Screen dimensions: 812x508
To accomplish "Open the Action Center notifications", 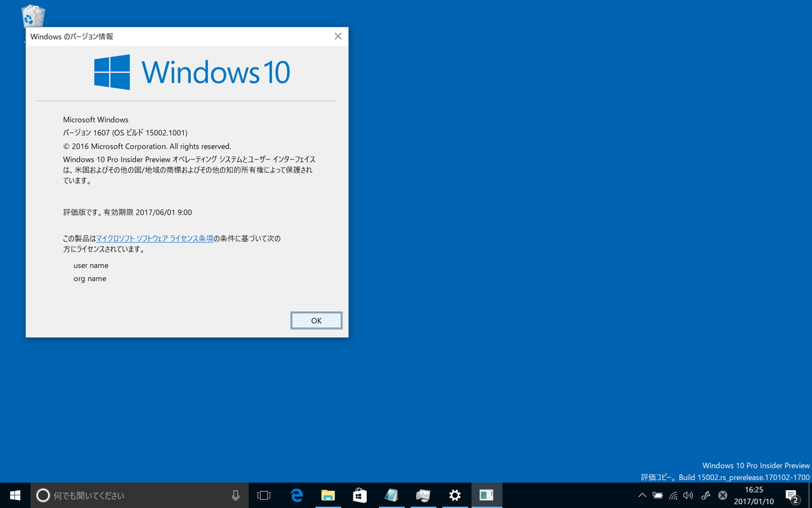I will pyautogui.click(x=792, y=495).
